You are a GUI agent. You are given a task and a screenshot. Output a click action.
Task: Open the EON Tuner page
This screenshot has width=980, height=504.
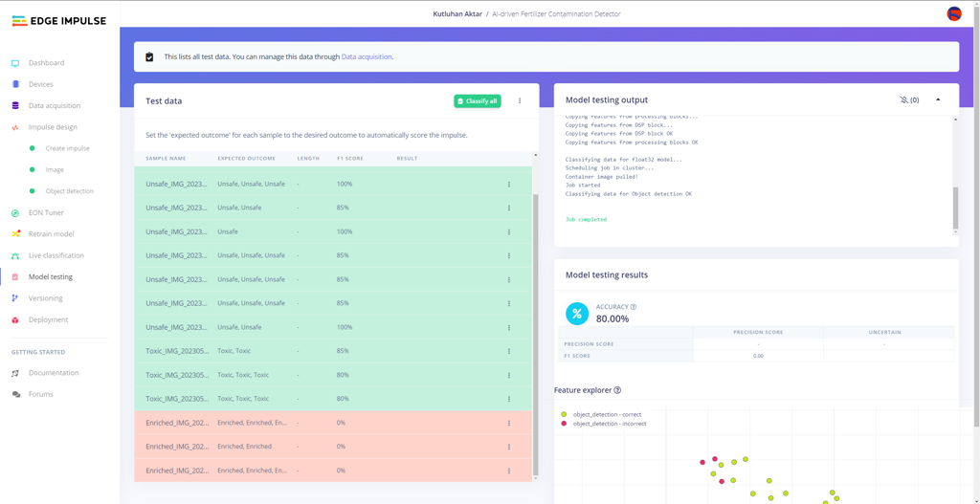pos(46,212)
